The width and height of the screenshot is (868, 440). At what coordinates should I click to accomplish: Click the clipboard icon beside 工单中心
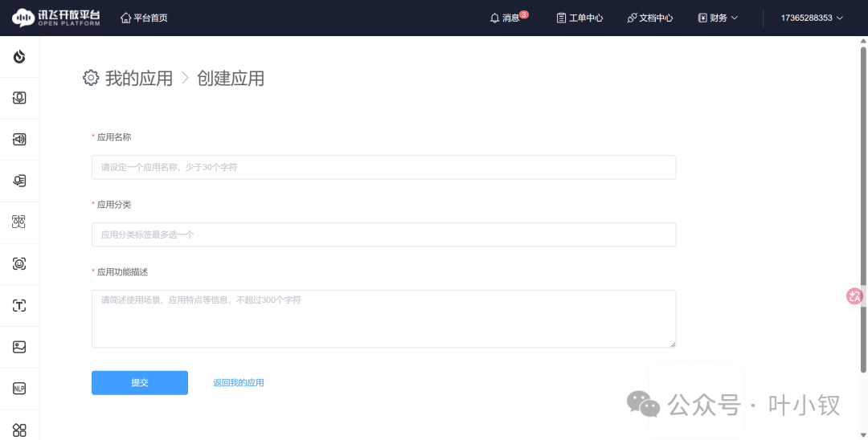[x=561, y=18]
